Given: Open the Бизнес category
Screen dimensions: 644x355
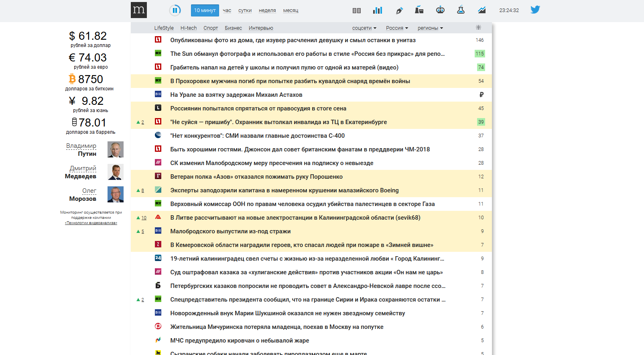Looking at the screenshot, I should pyautogui.click(x=234, y=28).
